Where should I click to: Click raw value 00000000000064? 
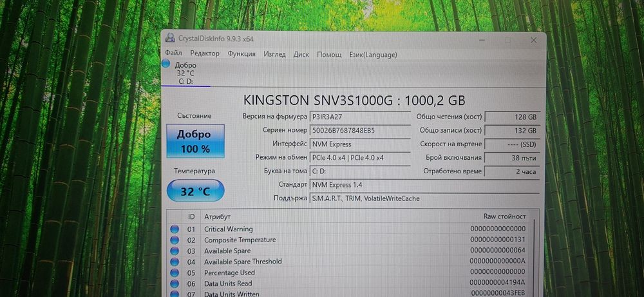498,250
